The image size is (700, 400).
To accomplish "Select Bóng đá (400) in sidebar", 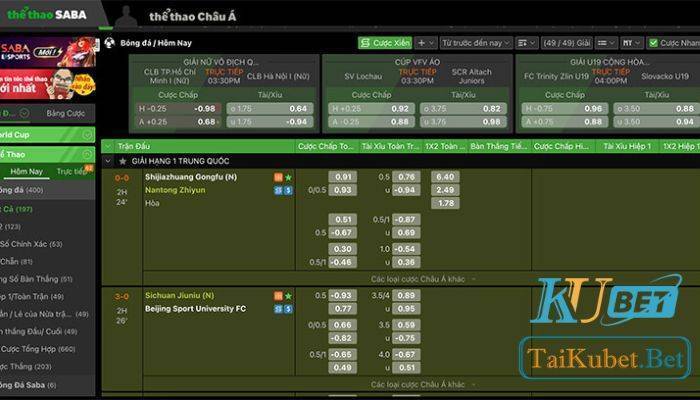I will point(47,190).
